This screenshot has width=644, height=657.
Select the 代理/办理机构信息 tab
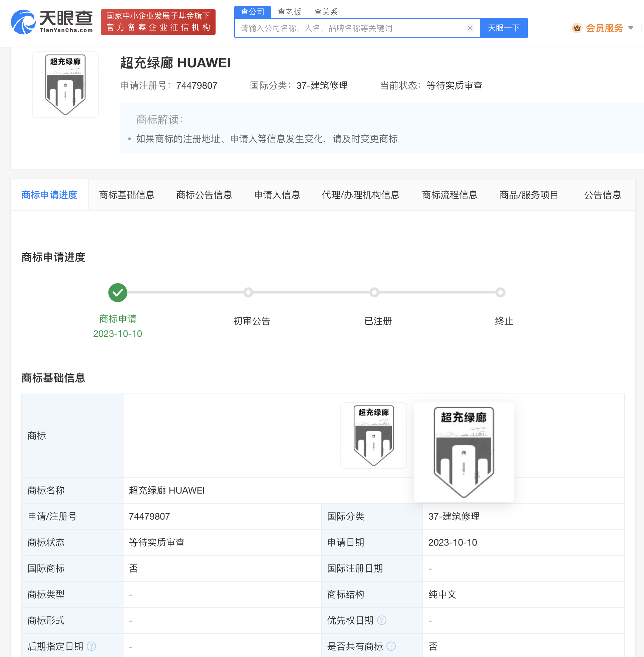click(x=361, y=195)
